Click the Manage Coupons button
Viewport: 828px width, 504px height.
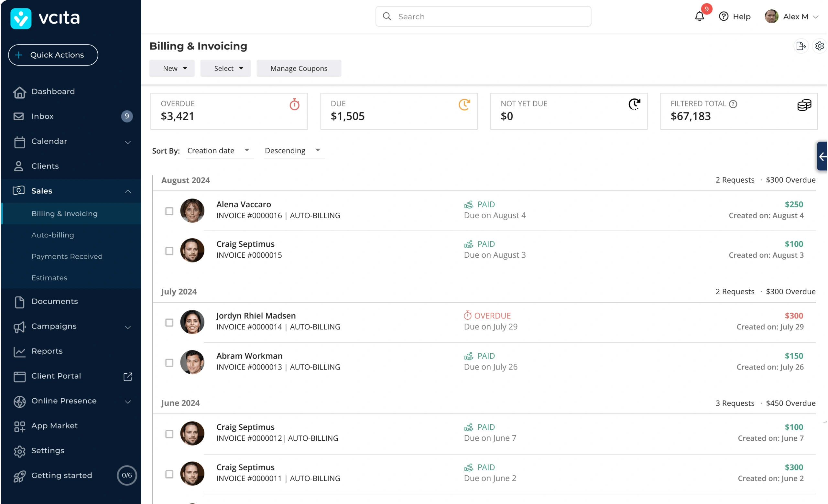click(x=299, y=68)
